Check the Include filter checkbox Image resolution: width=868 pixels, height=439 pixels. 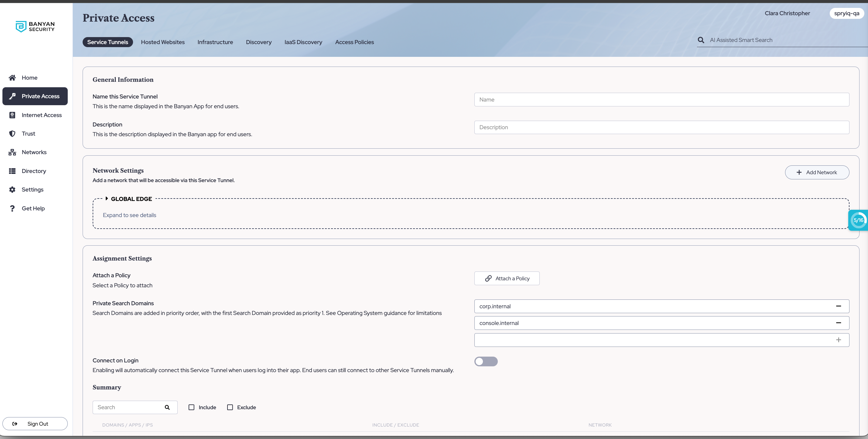click(191, 407)
